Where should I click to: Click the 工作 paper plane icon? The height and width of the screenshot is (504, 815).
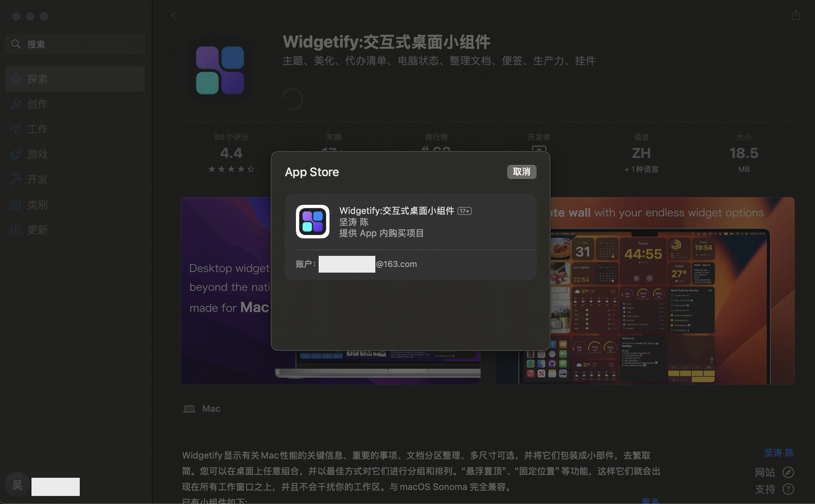click(x=15, y=129)
